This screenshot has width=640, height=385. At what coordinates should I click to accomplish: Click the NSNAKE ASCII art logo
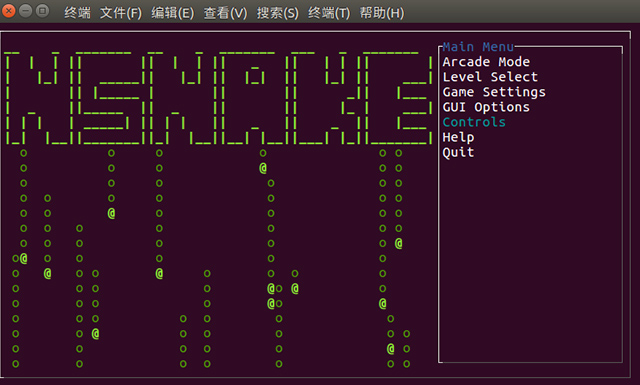[x=218, y=98]
